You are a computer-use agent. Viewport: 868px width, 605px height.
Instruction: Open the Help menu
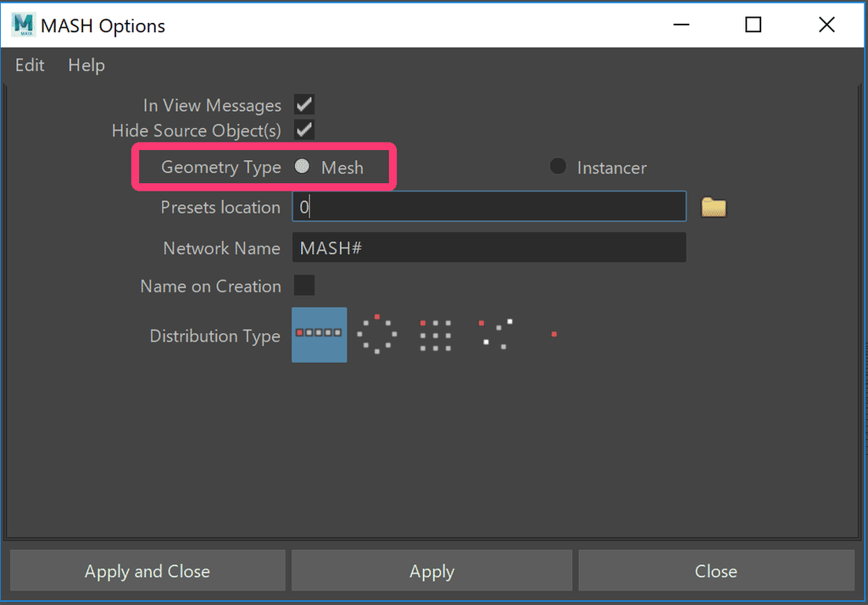click(x=86, y=65)
